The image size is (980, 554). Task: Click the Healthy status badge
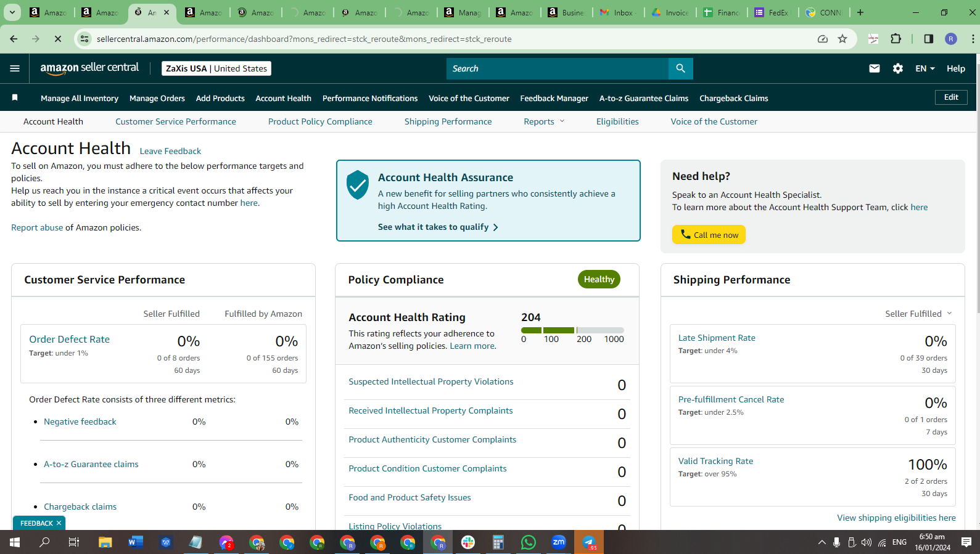599,279
